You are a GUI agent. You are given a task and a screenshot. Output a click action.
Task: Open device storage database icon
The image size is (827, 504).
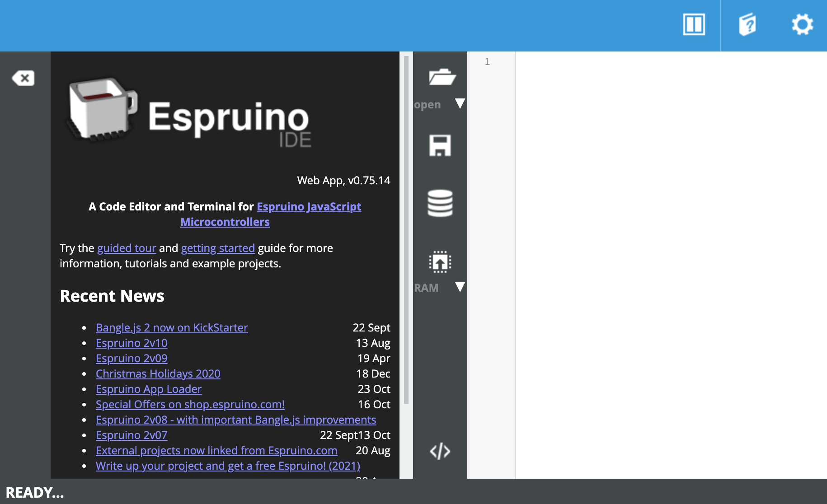(x=440, y=203)
